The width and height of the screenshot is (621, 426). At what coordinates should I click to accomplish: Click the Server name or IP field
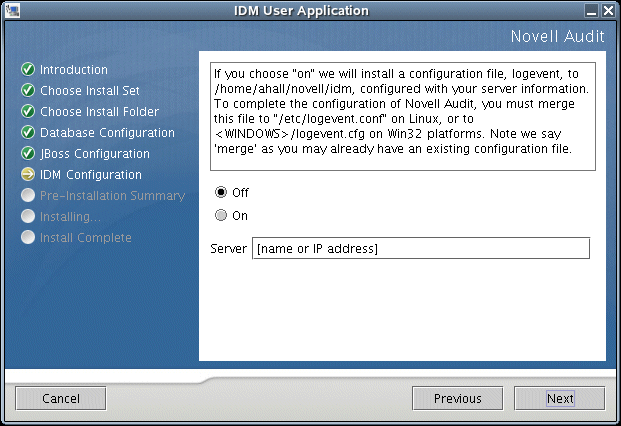420,248
